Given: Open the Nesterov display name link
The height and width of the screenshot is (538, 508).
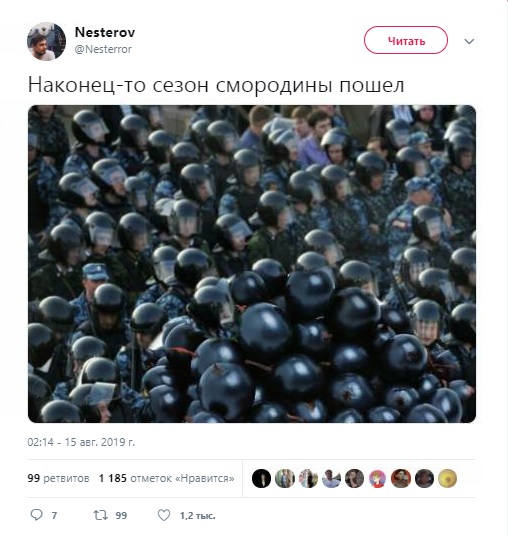Looking at the screenshot, I should tap(105, 32).
